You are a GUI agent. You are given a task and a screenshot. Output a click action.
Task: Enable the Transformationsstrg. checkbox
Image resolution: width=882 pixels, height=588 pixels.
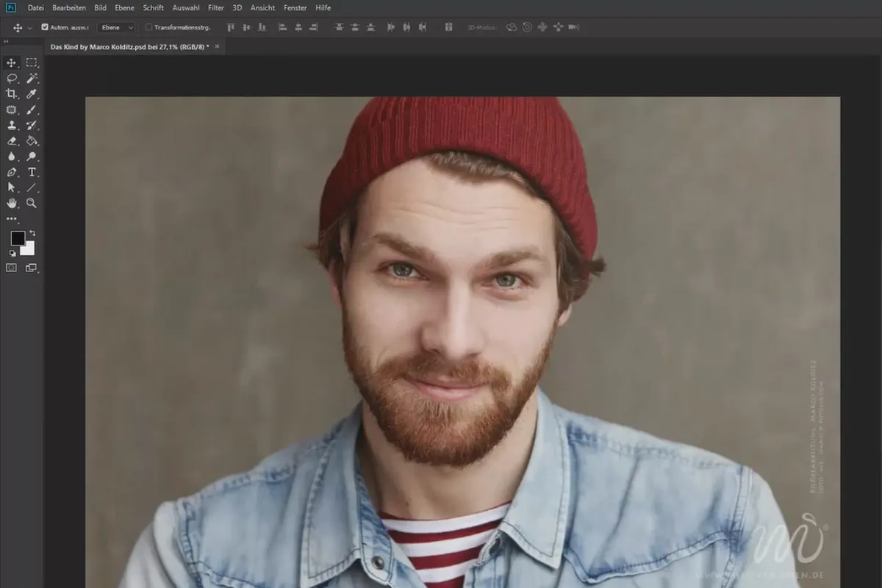tap(148, 27)
